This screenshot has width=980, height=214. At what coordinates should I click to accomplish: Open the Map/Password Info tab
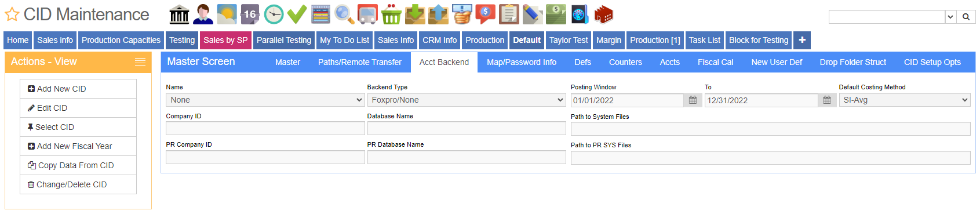click(522, 62)
